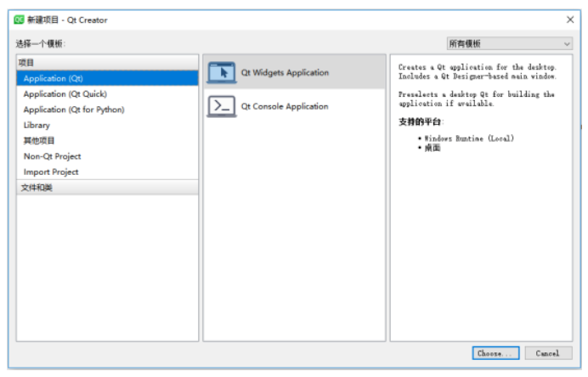Click the Qt Widgets Application monitor icon
This screenshot has height=377, width=588.
pos(222,72)
